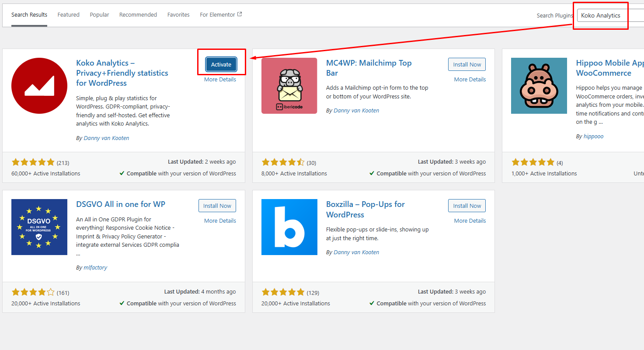644x350 pixels.
Task: Click the MC4WP Mailchimp plugin icon
Action: click(x=289, y=86)
